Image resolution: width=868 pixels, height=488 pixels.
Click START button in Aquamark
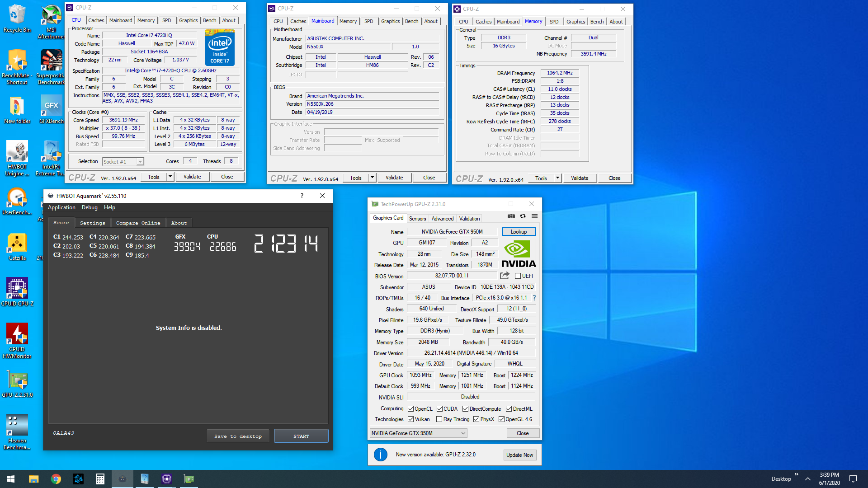coord(301,436)
